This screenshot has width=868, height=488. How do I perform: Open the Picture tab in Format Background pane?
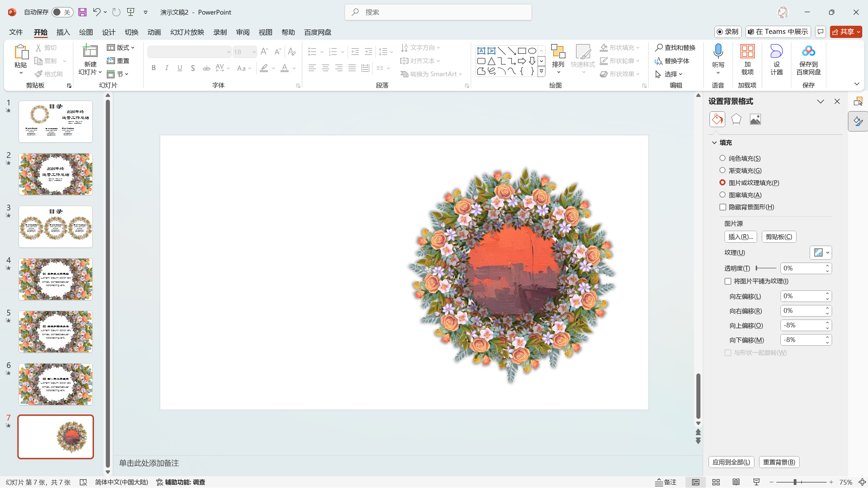[755, 119]
